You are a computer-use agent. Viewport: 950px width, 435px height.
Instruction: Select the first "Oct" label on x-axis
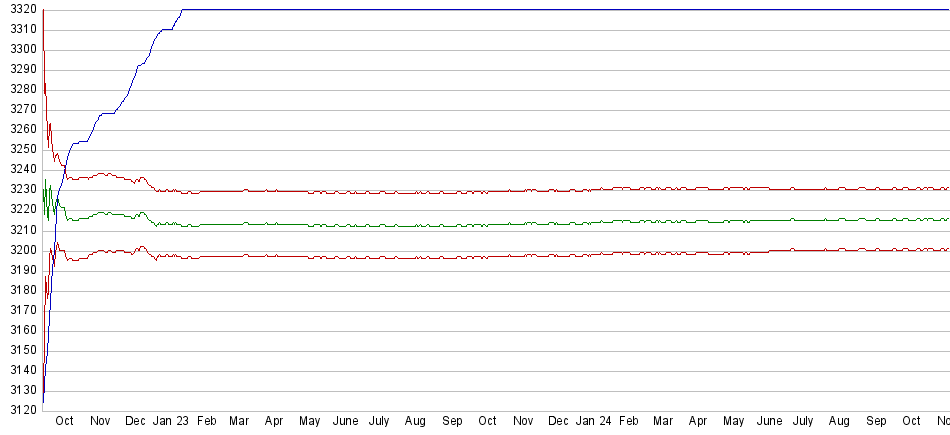pos(64,422)
